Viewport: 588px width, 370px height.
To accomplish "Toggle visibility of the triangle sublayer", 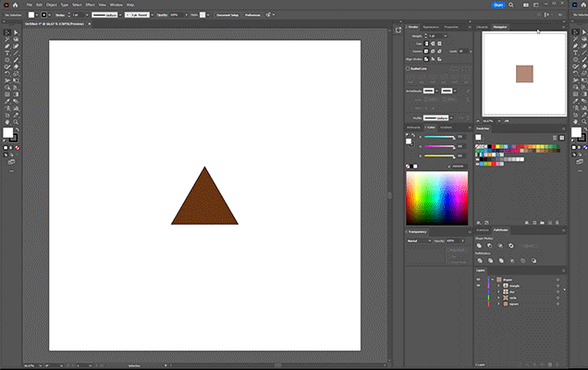I will [478, 285].
